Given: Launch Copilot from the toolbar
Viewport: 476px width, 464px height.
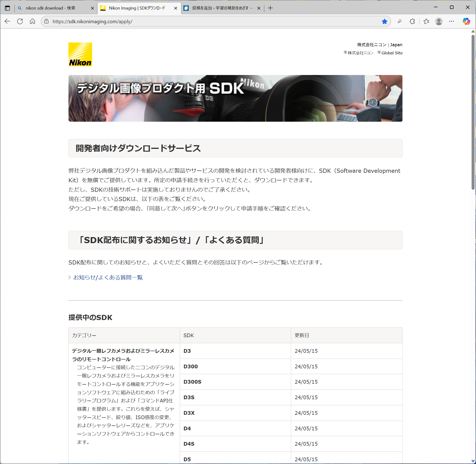Looking at the screenshot, I should [466, 21].
